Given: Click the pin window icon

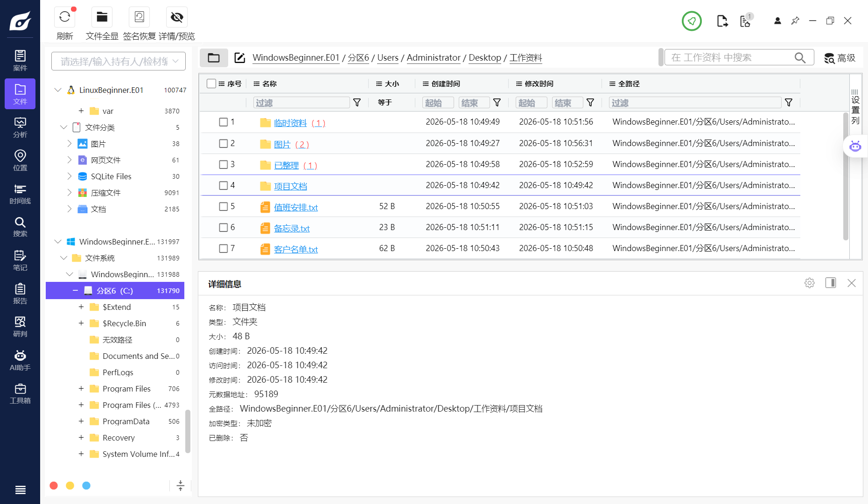Looking at the screenshot, I should tap(795, 21).
